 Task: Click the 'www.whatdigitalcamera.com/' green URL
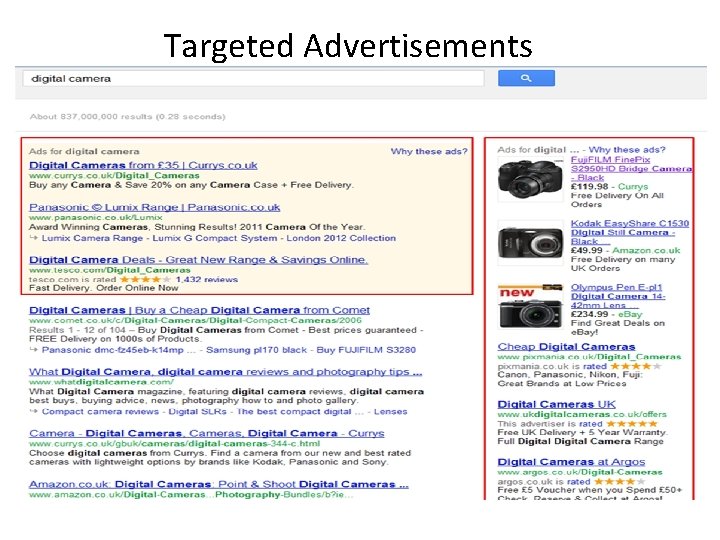[x=101, y=382]
